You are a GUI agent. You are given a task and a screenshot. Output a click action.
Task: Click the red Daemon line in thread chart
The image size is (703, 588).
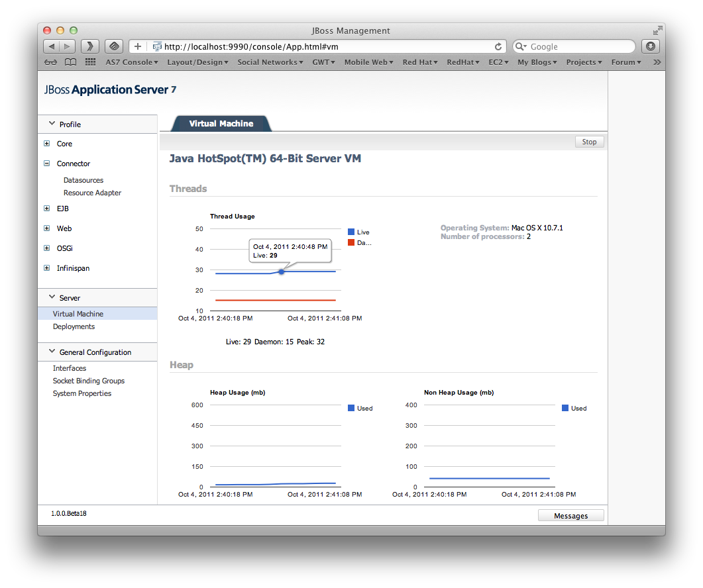[275, 300]
